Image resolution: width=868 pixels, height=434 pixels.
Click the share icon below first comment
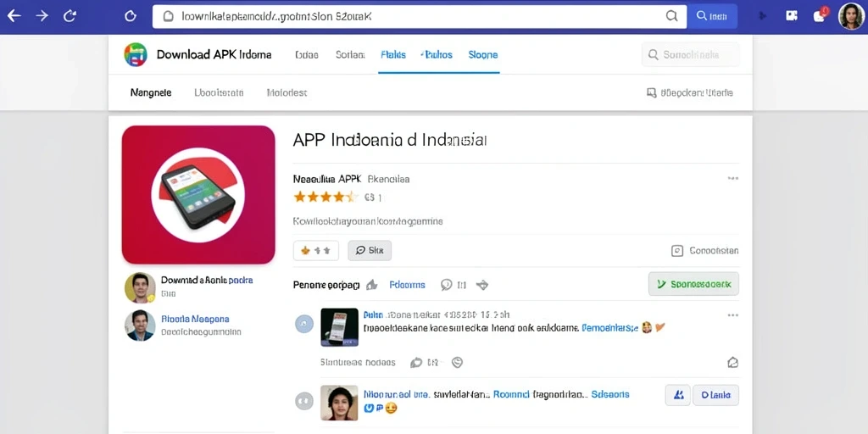point(732,363)
